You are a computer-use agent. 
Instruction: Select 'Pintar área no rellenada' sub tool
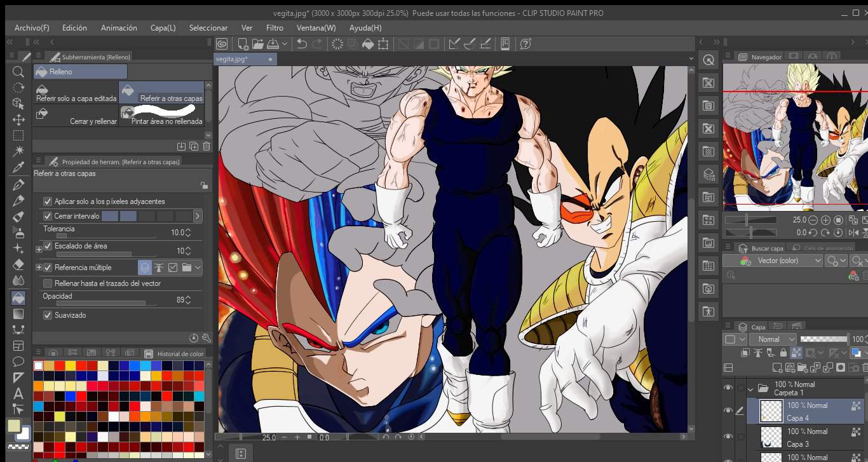coord(161,115)
